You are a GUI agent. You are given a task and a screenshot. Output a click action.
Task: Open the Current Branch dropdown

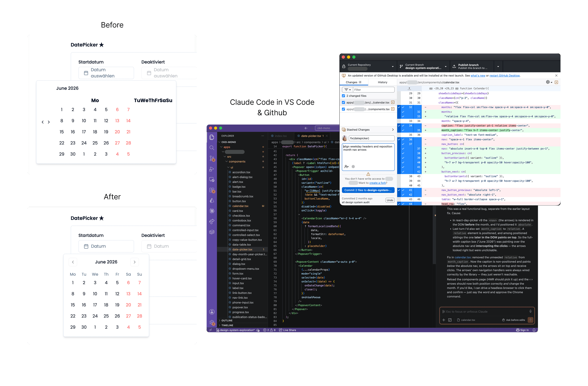click(x=423, y=66)
